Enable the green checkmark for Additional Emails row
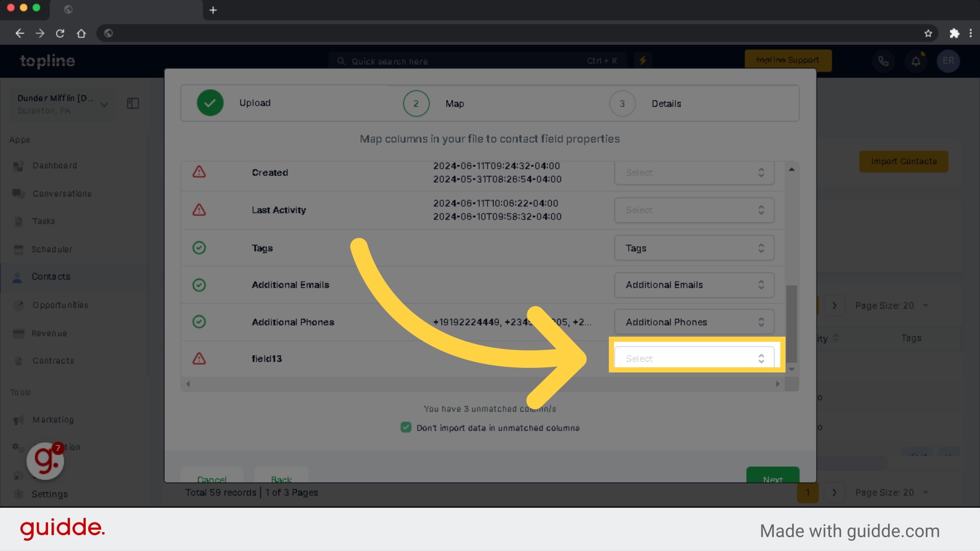The width and height of the screenshot is (980, 551). [x=199, y=284]
